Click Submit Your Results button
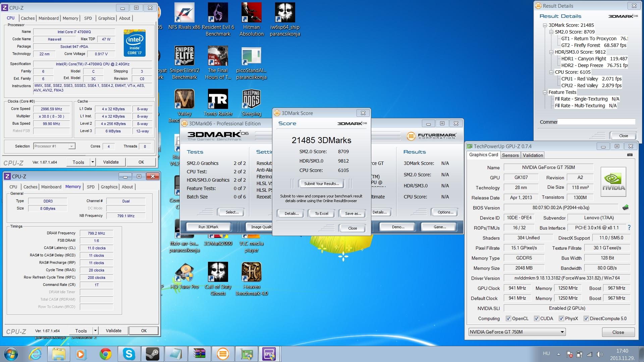 coord(321,183)
